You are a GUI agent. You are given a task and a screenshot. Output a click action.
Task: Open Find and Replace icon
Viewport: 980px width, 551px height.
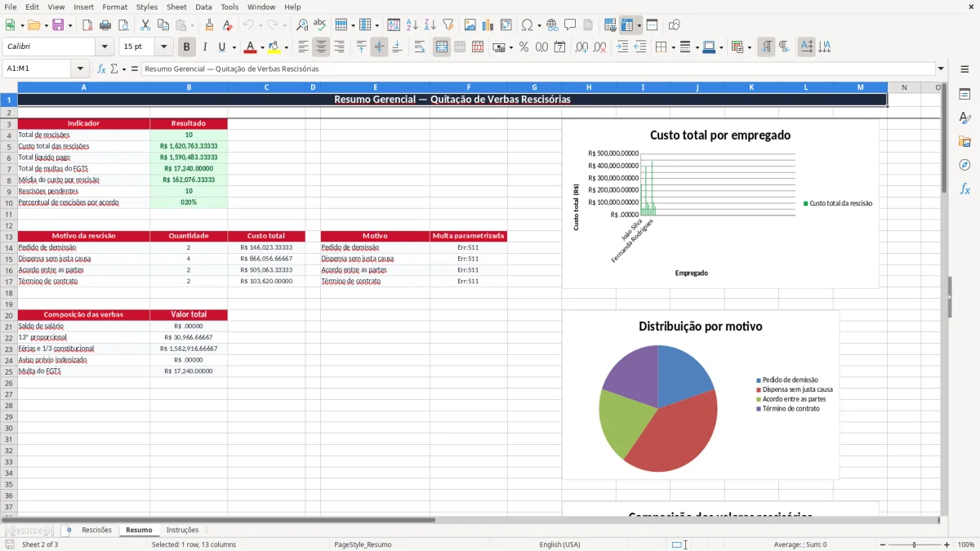302,25
